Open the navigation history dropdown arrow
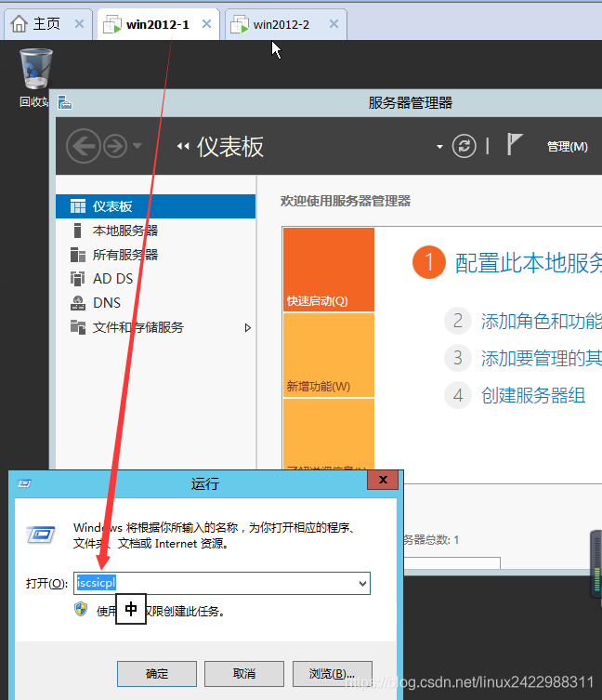This screenshot has height=700, width=602. coord(137,146)
